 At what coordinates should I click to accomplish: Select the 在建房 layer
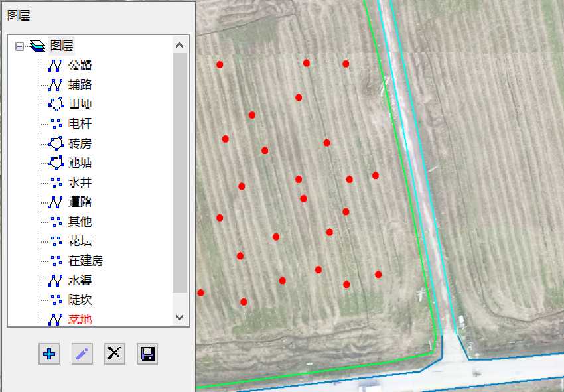(x=86, y=261)
